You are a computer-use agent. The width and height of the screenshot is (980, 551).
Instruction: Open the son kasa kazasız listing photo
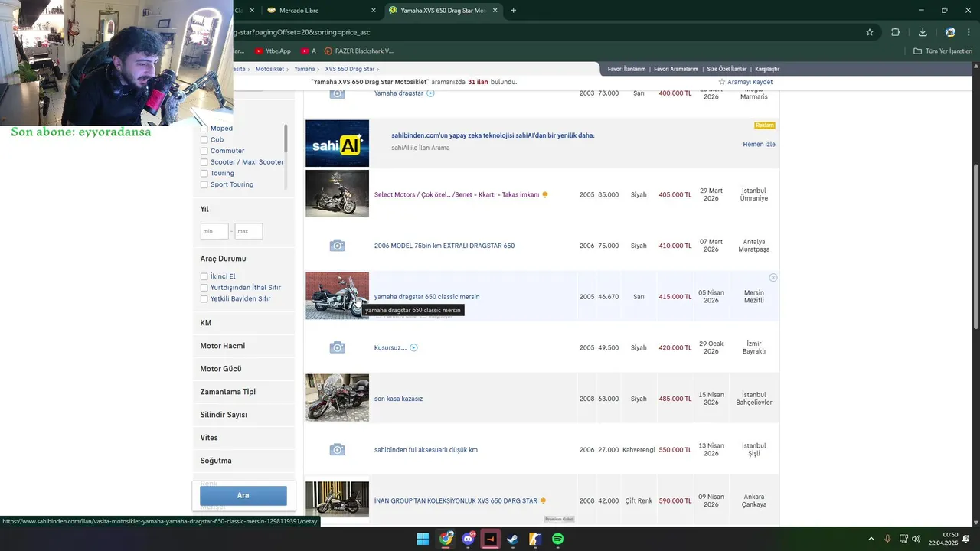(337, 398)
